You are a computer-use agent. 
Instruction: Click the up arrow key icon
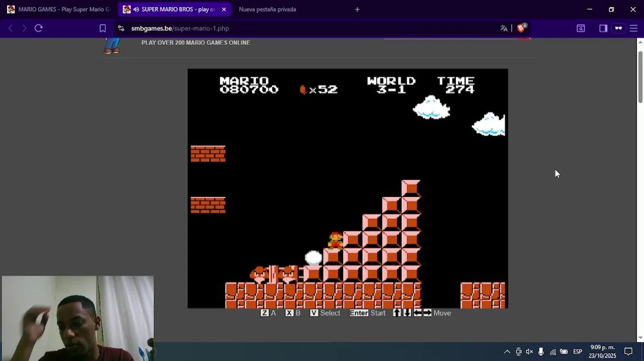[x=397, y=313]
